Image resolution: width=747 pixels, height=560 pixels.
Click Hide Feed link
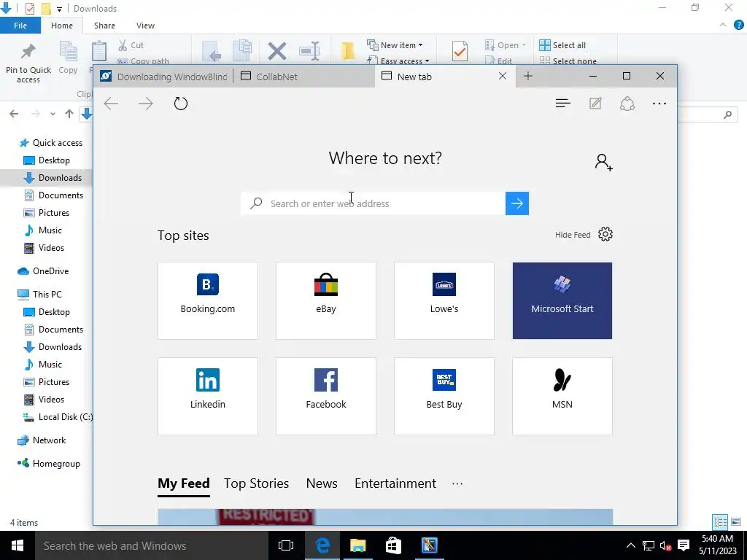pyautogui.click(x=573, y=235)
